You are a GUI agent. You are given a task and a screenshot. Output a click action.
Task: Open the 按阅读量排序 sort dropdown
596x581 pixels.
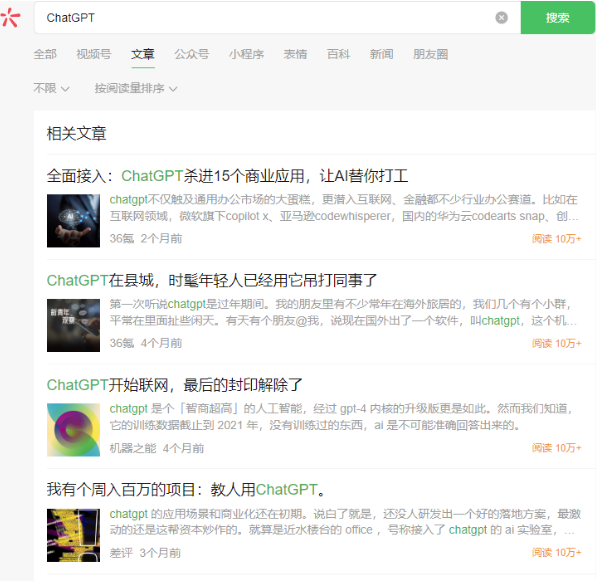136,88
